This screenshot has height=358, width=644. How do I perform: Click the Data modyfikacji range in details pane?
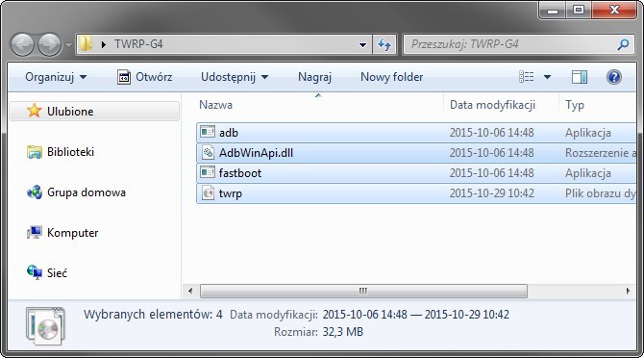[x=415, y=315]
